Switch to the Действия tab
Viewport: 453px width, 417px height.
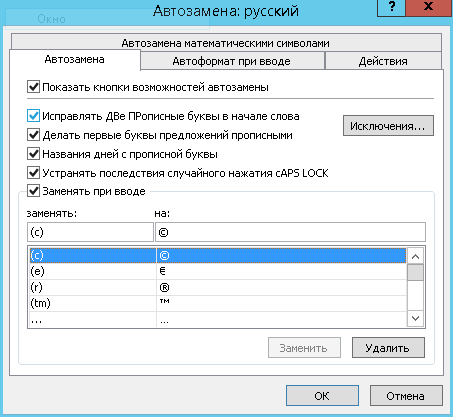pos(383,61)
